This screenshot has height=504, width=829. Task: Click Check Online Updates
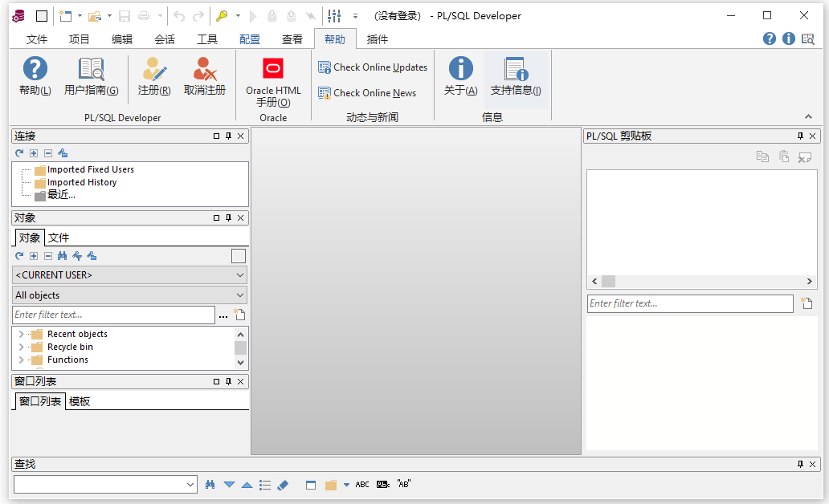click(x=373, y=67)
